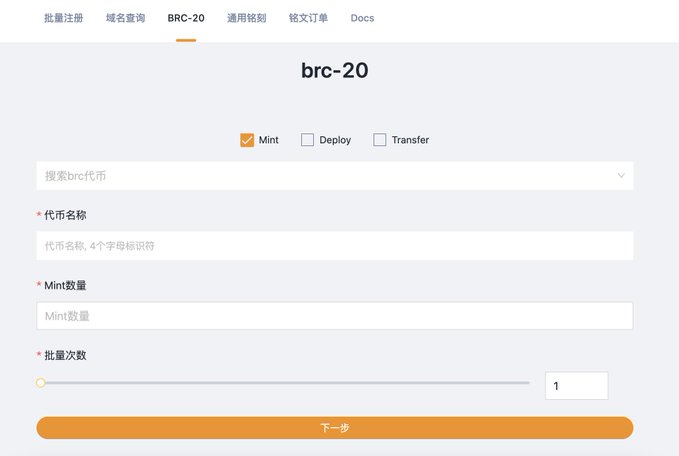Click the 代币名称 field label

(66, 215)
